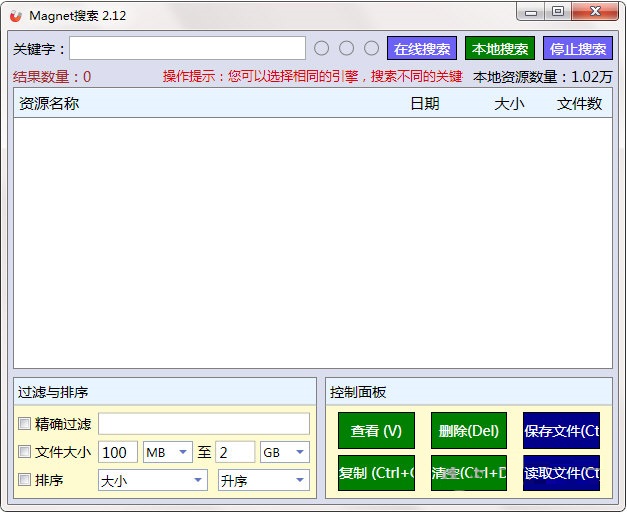627x512 pixels.
Task: Close the Magnet搜索 window
Action: point(595,12)
